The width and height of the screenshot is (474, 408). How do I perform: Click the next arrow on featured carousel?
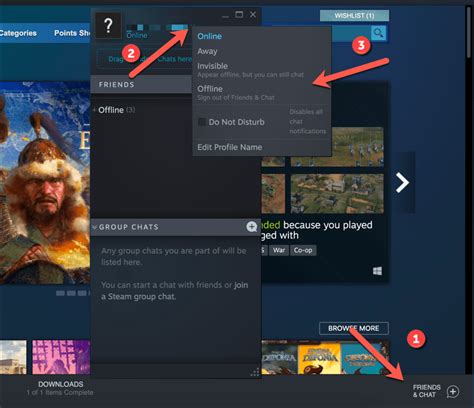[x=402, y=182]
